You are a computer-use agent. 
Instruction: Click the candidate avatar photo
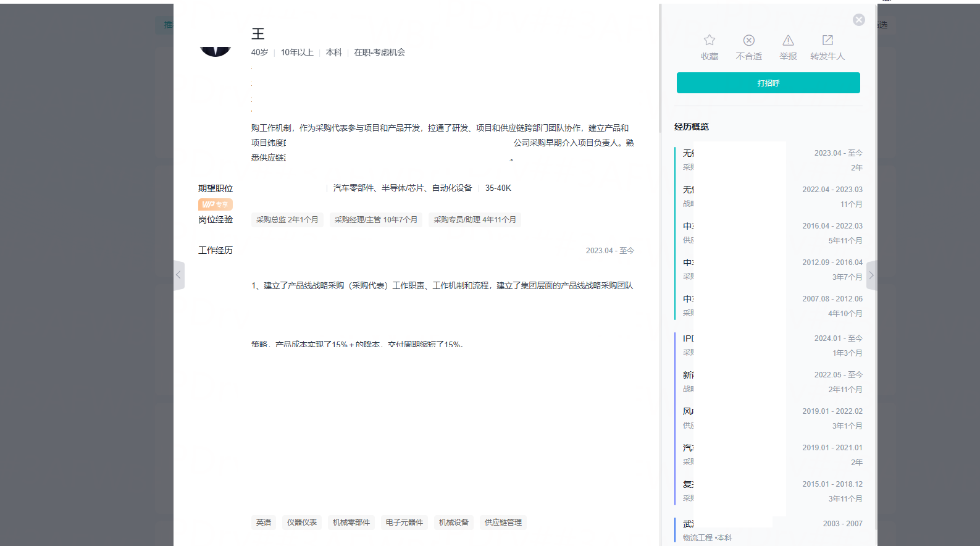(x=216, y=48)
